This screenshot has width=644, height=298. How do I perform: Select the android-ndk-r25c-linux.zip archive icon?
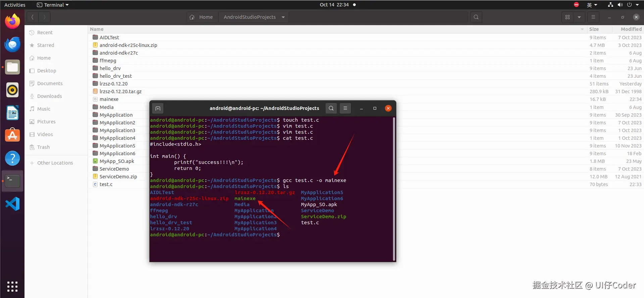point(95,45)
